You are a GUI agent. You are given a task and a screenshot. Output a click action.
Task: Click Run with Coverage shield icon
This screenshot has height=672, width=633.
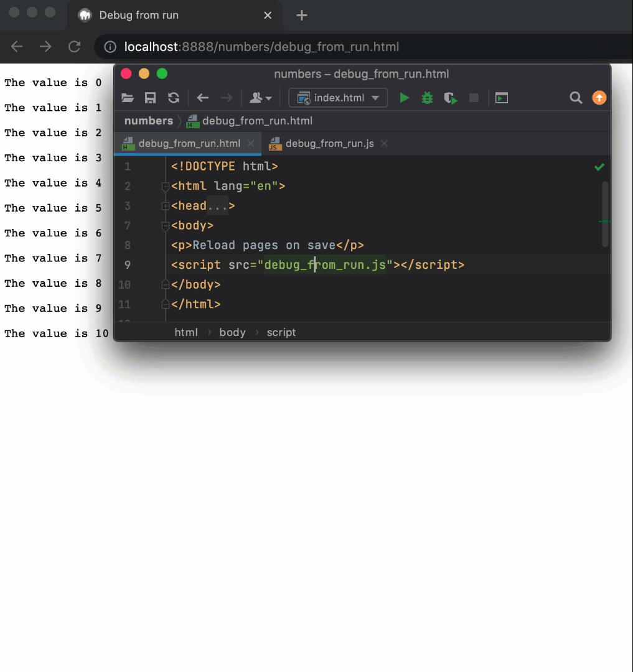[451, 98]
